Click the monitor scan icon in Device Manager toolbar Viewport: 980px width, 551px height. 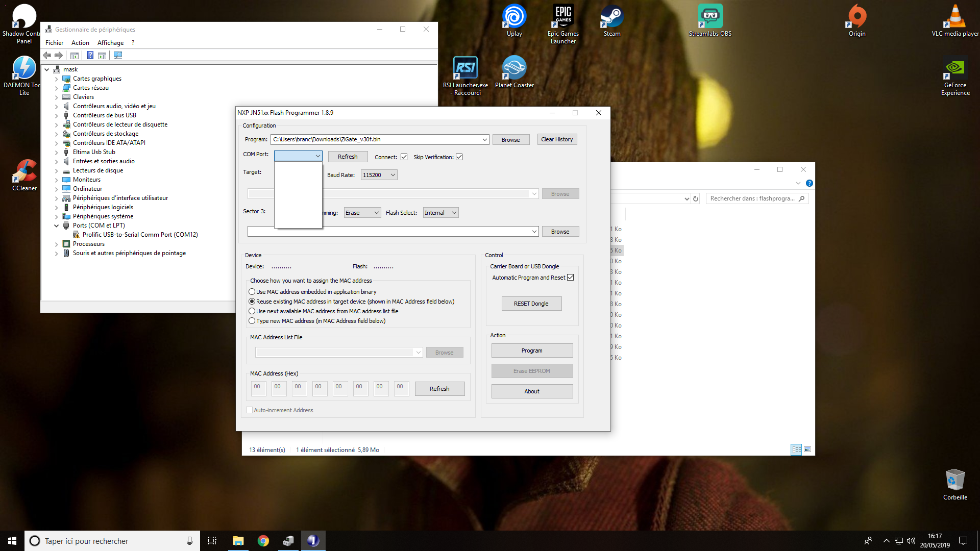(x=118, y=55)
